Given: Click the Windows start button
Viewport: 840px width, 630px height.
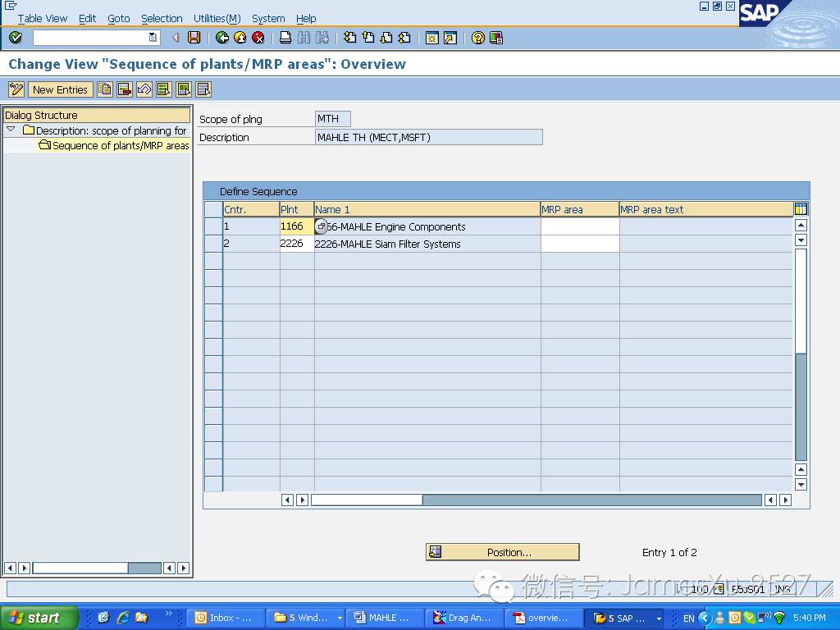Looking at the screenshot, I should (x=38, y=617).
